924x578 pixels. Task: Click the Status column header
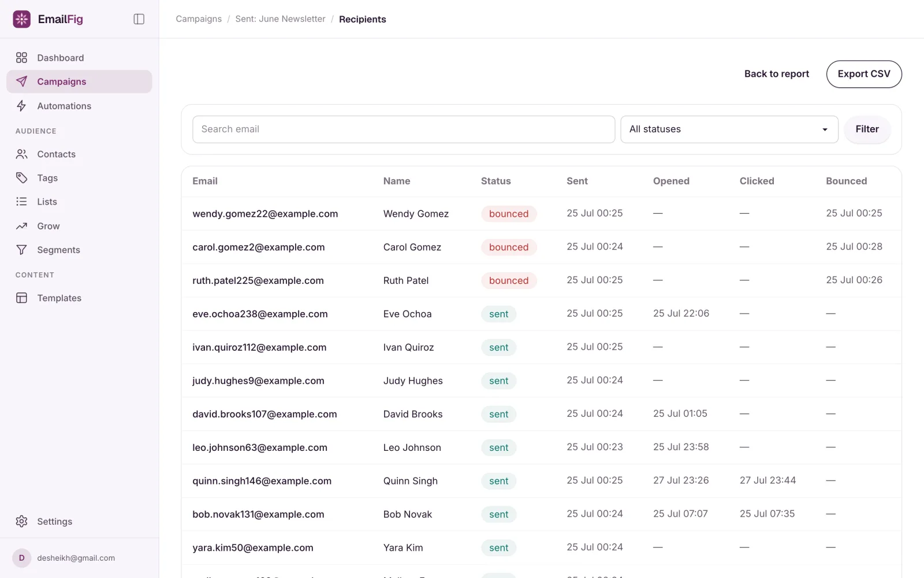click(495, 181)
